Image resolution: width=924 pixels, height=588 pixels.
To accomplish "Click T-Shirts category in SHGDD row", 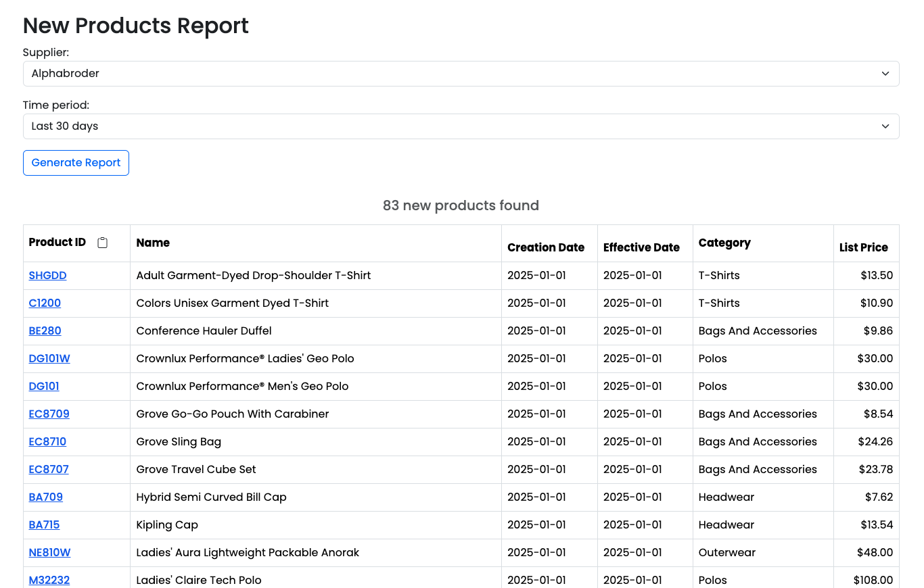I will pos(763,276).
